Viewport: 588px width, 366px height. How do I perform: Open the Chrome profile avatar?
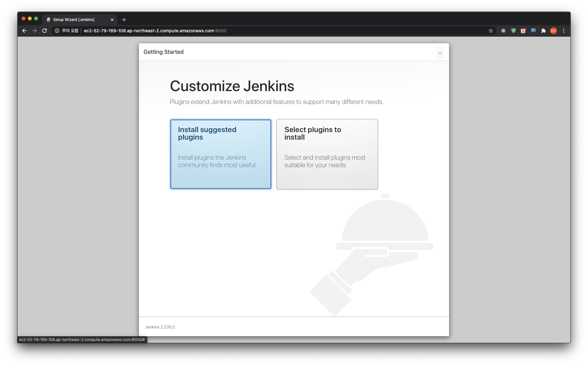[554, 31]
